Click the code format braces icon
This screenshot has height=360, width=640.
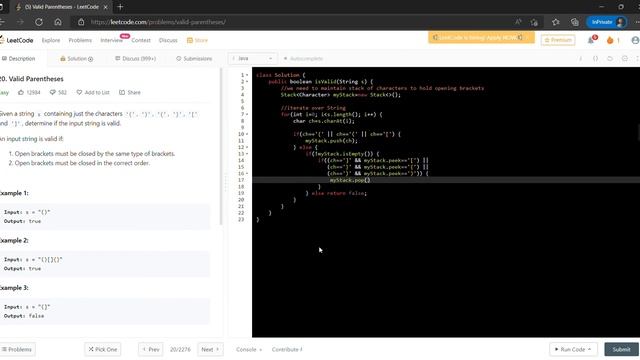[596, 58]
